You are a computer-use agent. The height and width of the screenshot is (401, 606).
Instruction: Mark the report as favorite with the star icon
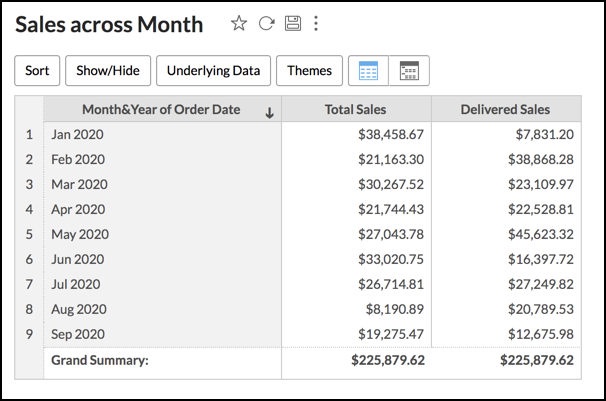tap(238, 24)
